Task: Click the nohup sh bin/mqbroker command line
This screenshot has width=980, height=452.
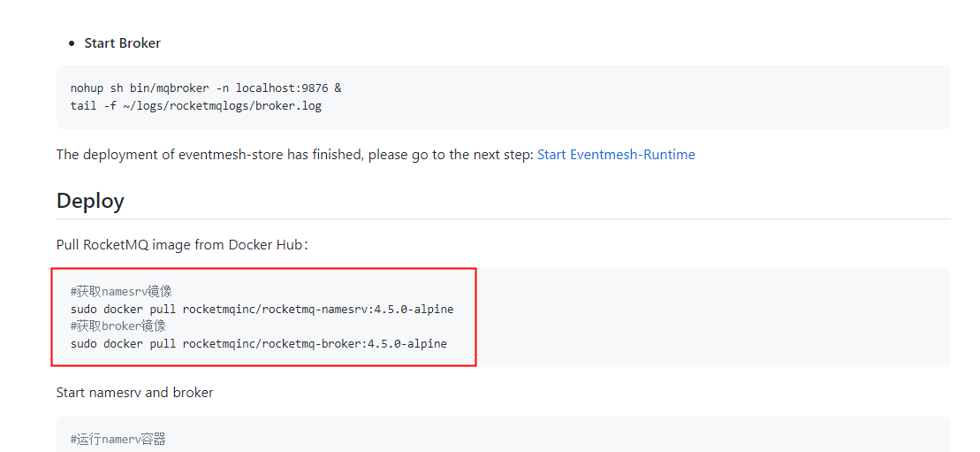Action: pos(206,88)
